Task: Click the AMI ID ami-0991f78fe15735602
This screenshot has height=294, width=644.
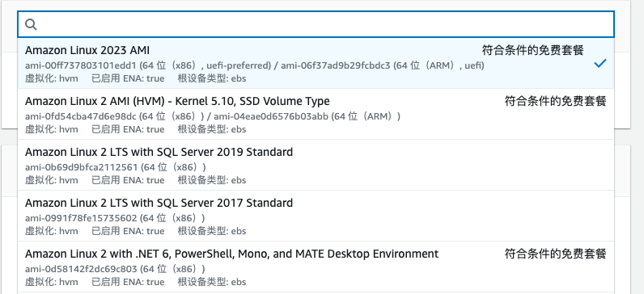Action: click(81, 218)
